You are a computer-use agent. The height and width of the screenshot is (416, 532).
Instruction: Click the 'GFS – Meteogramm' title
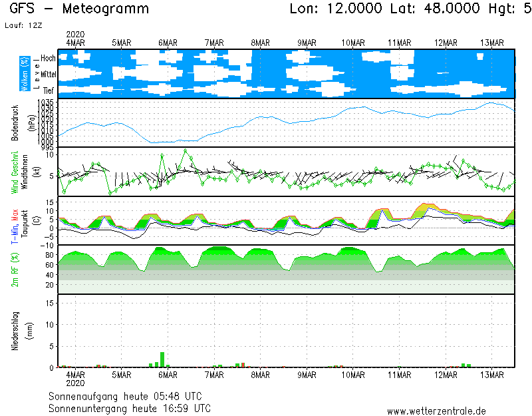[79, 9]
